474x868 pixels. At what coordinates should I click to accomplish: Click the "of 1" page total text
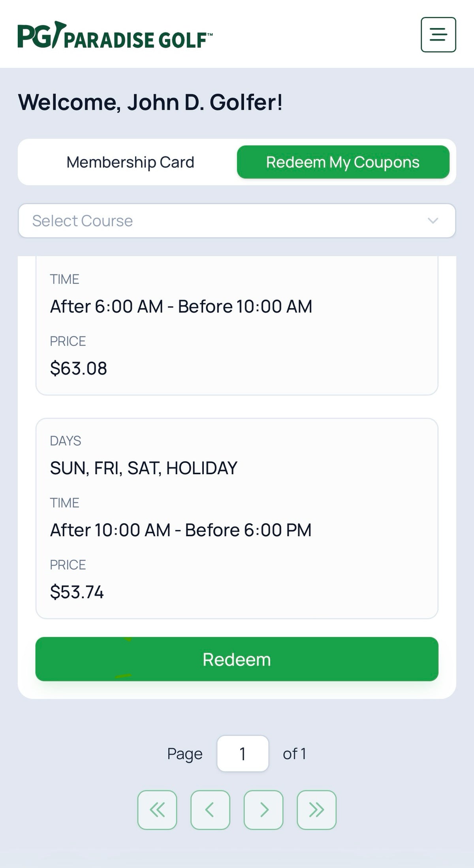(x=295, y=754)
